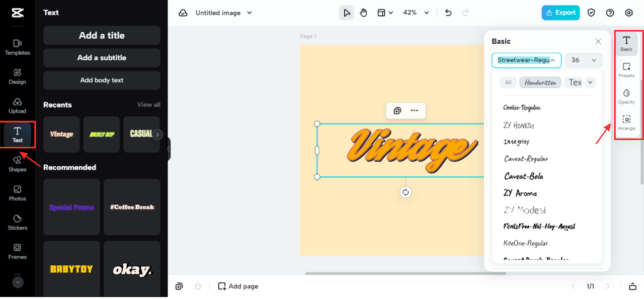Click Add a subtitle
Image resolution: width=644 pixels, height=299 pixels.
point(102,58)
